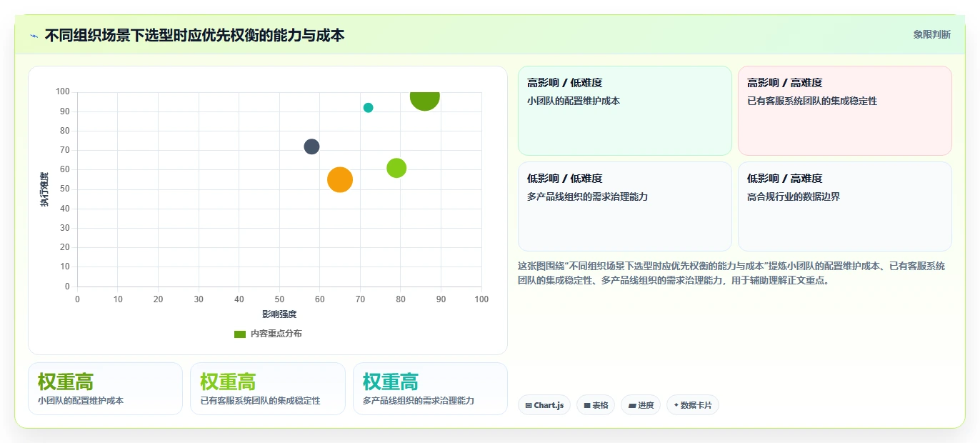Select the orange bubble
The height and width of the screenshot is (443, 980).
[340, 179]
